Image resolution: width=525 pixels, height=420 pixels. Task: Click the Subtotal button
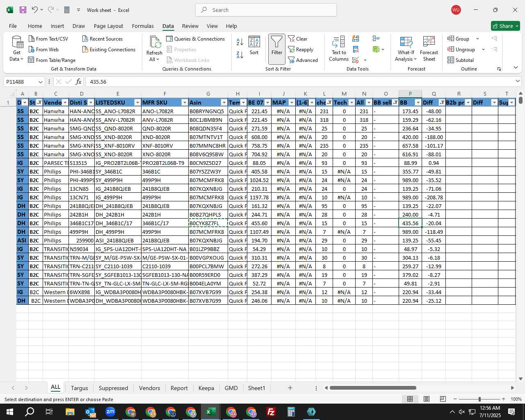pyautogui.click(x=461, y=60)
